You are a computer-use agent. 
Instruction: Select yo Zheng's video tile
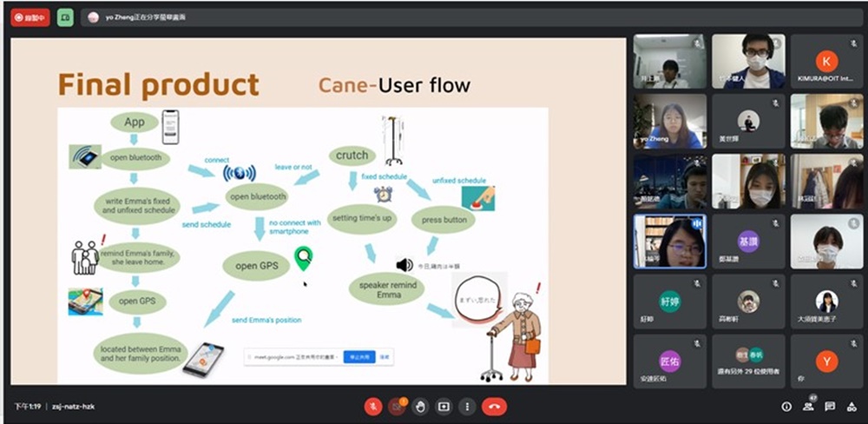(668, 122)
